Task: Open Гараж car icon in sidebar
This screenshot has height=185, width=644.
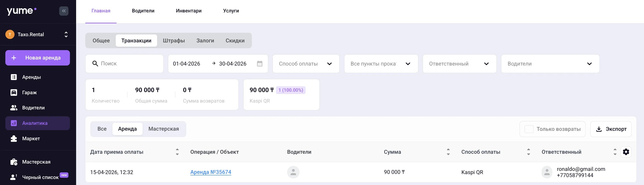Action: [14, 92]
